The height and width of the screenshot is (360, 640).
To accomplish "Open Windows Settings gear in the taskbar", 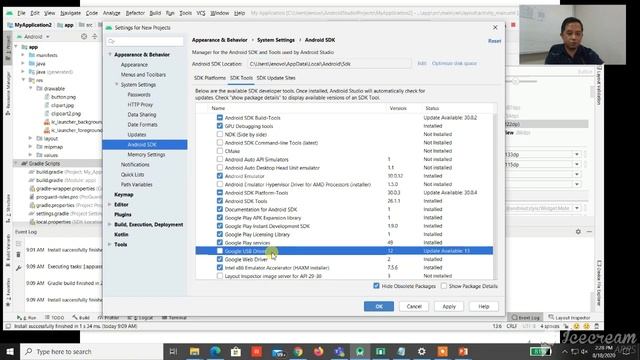I will (x=422, y=351).
